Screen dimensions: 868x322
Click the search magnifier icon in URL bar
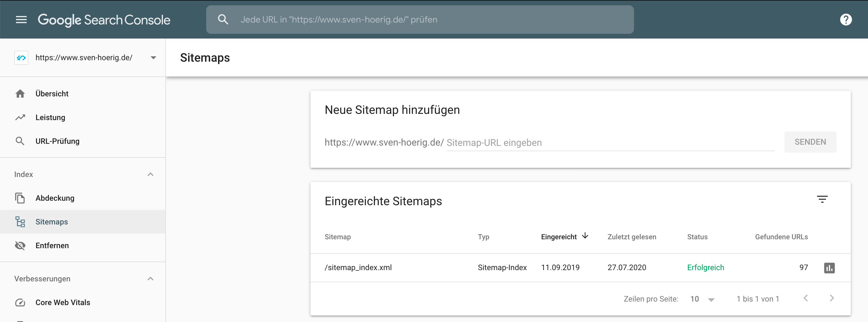[x=223, y=19]
